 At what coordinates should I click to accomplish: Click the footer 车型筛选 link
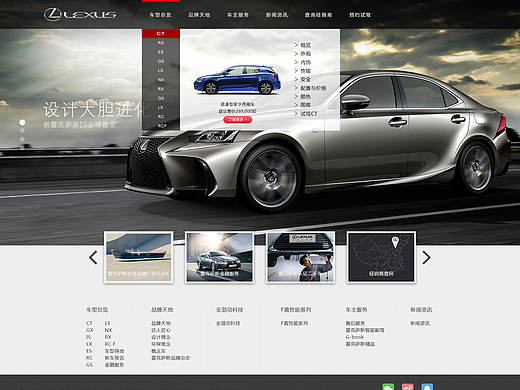point(114,351)
